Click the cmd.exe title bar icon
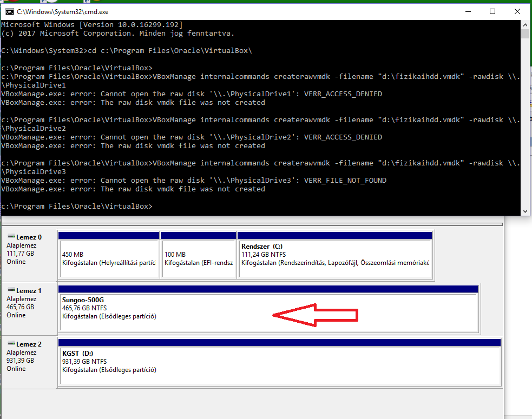The image size is (532, 419). tap(10, 11)
